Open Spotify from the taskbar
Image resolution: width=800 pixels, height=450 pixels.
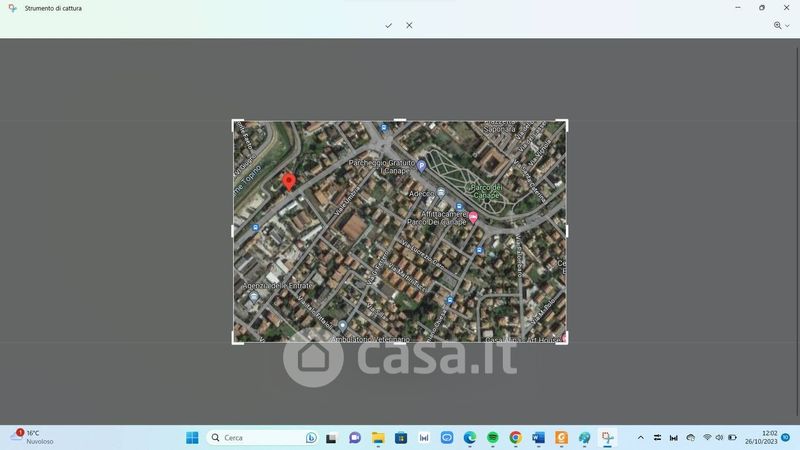pyautogui.click(x=493, y=438)
